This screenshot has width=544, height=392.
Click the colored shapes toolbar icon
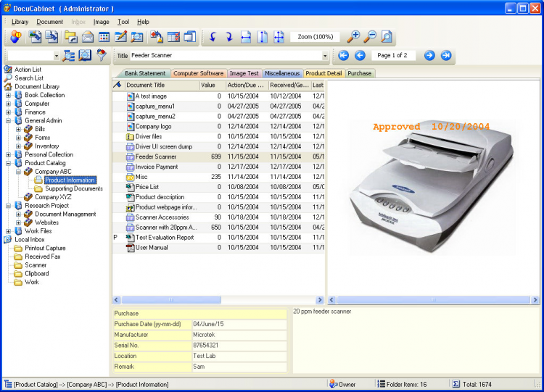[157, 37]
